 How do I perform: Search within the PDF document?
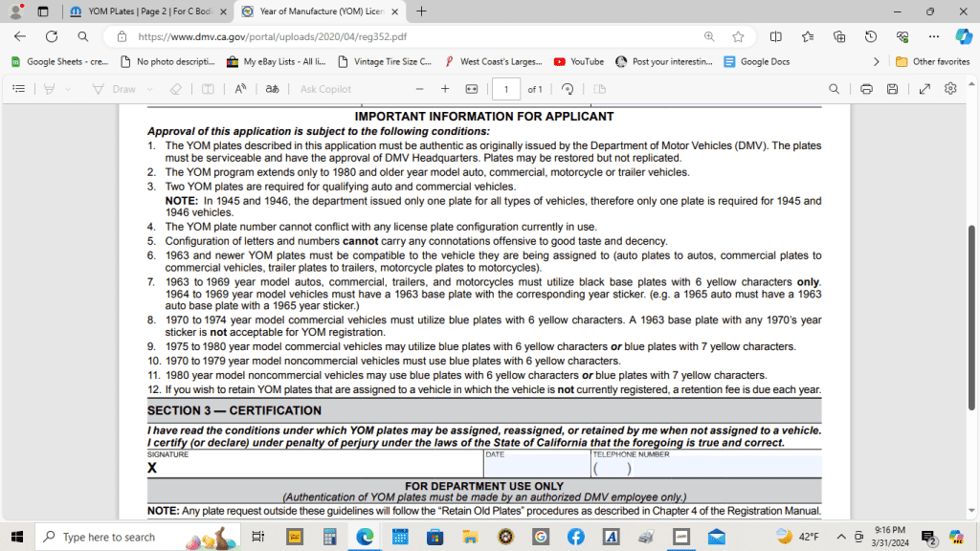(835, 88)
